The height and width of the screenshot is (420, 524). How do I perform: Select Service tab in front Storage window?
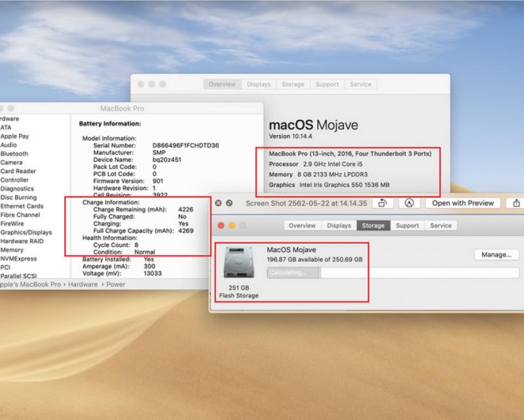[x=441, y=225]
